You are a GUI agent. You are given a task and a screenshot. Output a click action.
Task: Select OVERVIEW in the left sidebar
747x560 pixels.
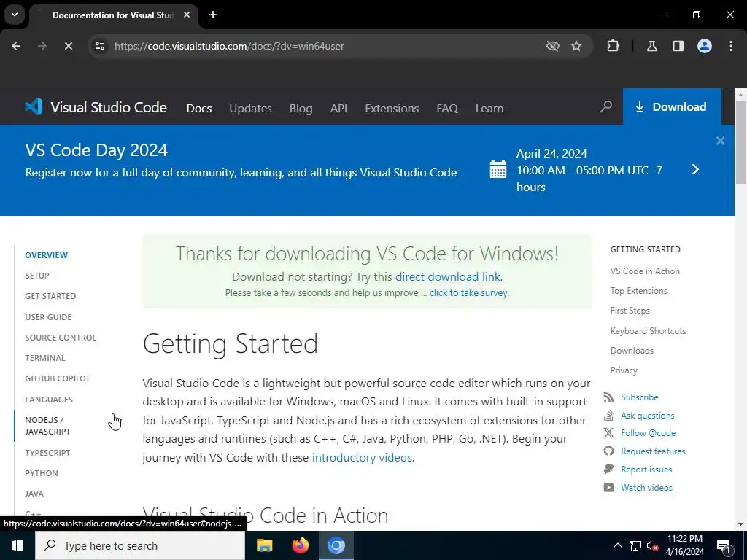pyautogui.click(x=47, y=255)
